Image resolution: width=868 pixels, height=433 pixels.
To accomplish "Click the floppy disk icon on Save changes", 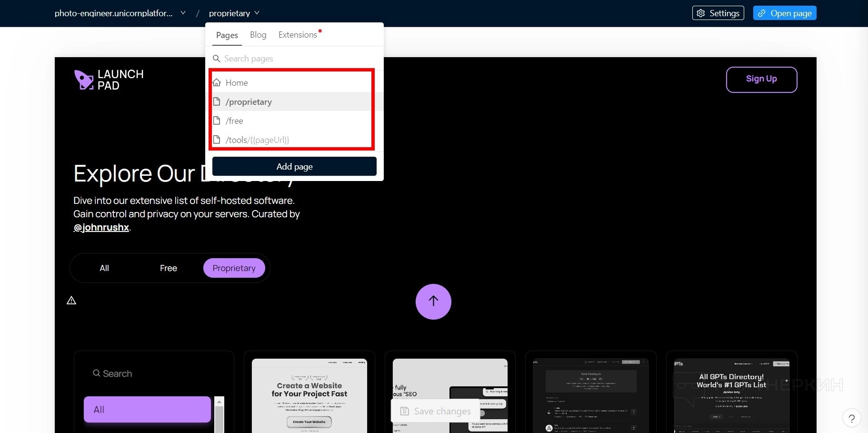I will click(405, 411).
